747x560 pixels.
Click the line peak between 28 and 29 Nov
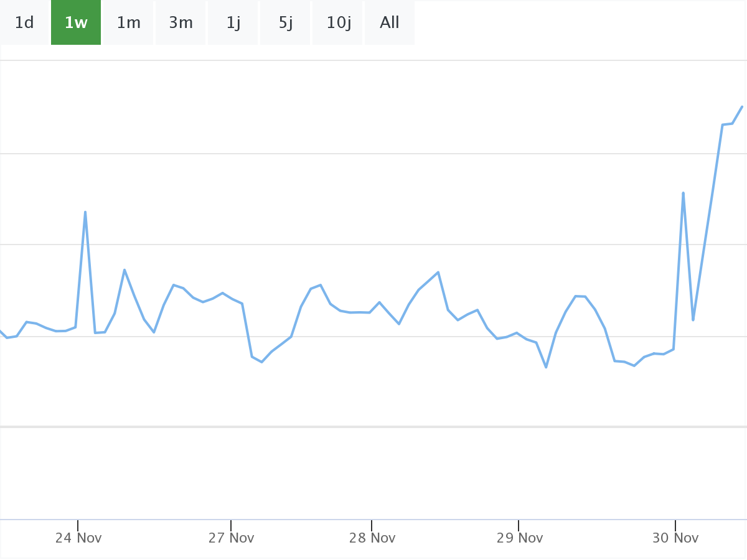(x=438, y=272)
